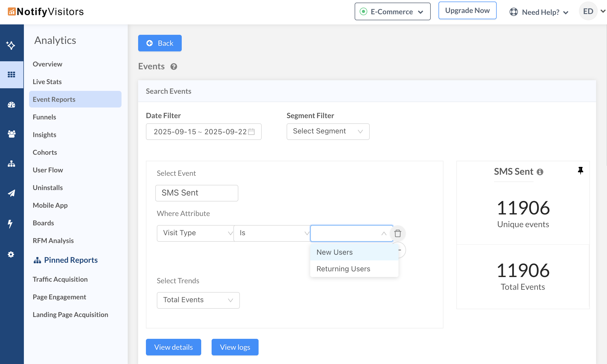Open the settings gear sidebar icon
The height and width of the screenshot is (364, 607).
pyautogui.click(x=11, y=254)
